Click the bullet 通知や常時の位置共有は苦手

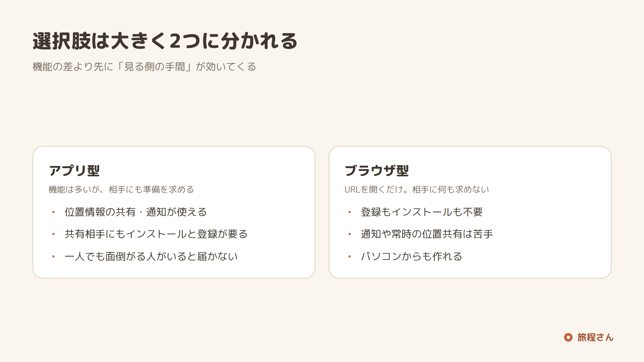pos(427,234)
